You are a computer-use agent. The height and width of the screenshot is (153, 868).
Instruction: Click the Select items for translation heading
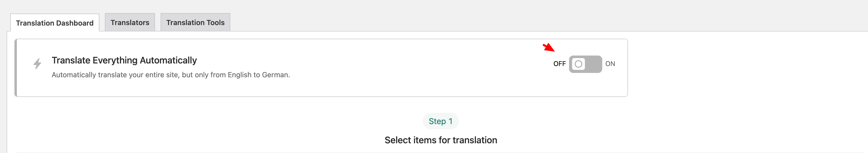pyautogui.click(x=440, y=140)
